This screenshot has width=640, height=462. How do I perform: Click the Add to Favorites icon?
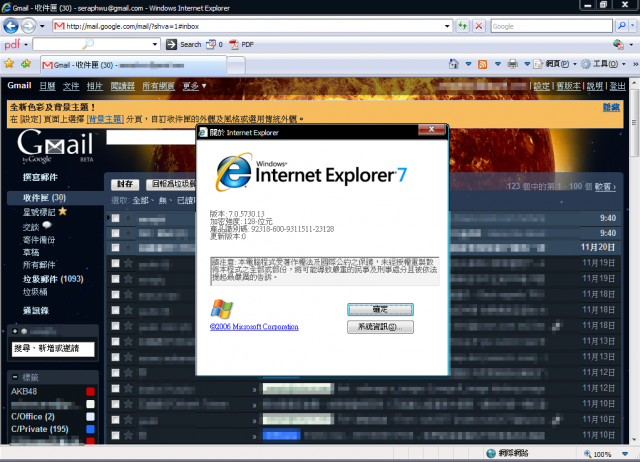click(26, 64)
